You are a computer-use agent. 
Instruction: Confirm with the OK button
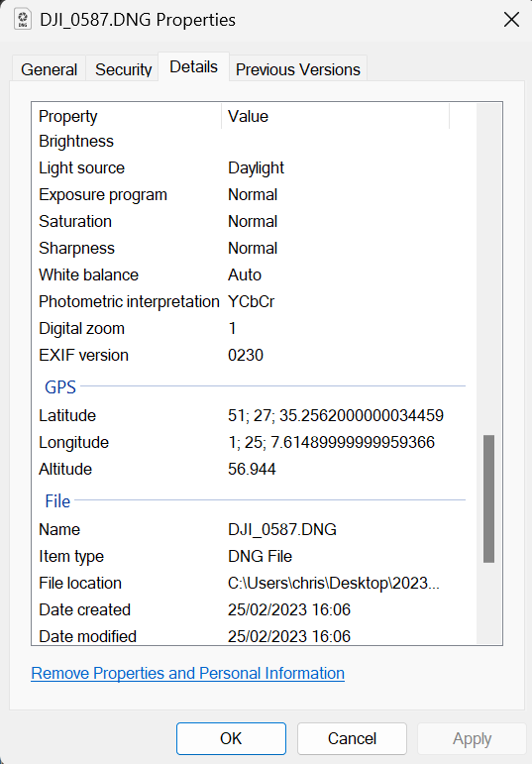[231, 738]
